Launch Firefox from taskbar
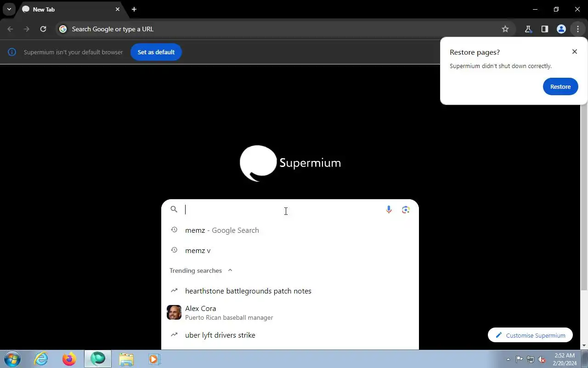 point(69,359)
